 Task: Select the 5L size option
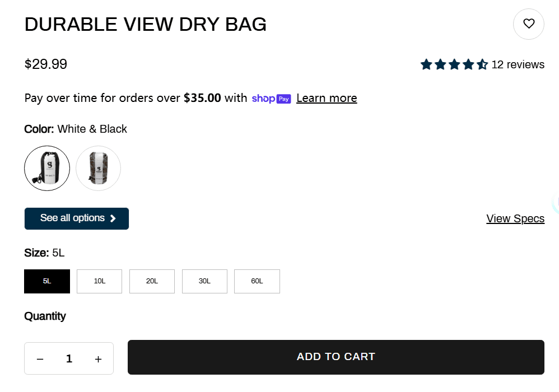coord(47,281)
